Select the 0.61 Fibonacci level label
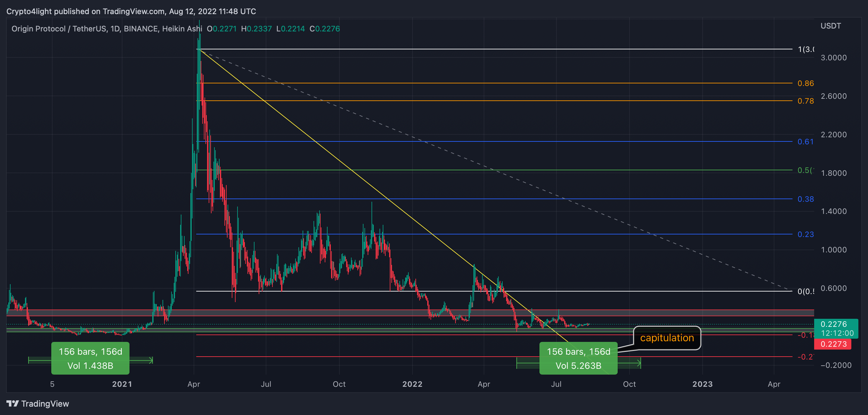Image resolution: width=868 pixels, height=415 pixels. tap(805, 141)
